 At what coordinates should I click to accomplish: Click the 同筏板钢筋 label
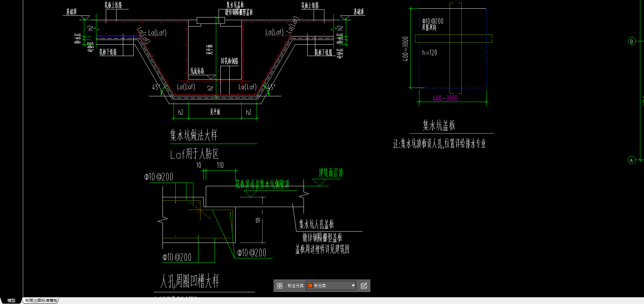point(229,61)
